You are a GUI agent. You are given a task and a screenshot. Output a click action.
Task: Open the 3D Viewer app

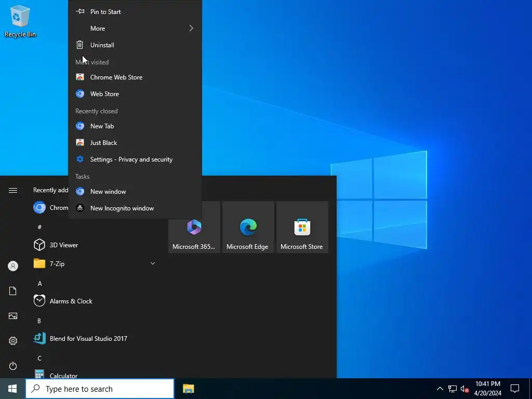click(95, 245)
